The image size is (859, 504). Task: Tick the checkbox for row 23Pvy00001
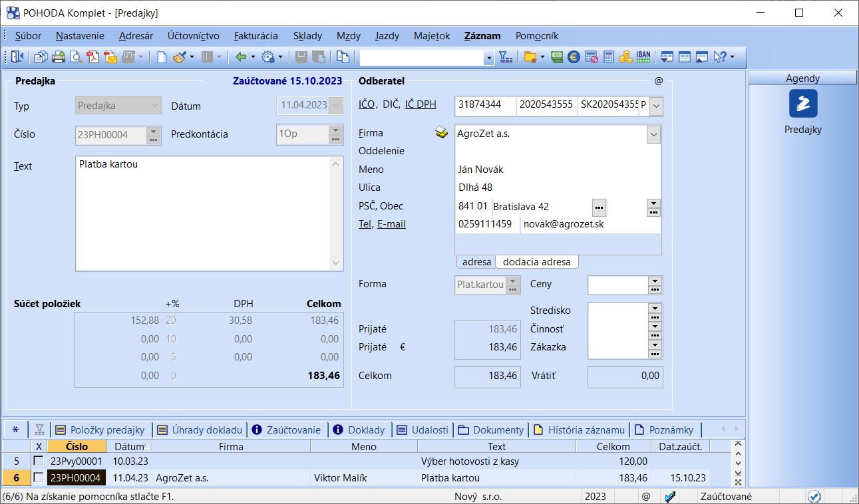coord(39,461)
